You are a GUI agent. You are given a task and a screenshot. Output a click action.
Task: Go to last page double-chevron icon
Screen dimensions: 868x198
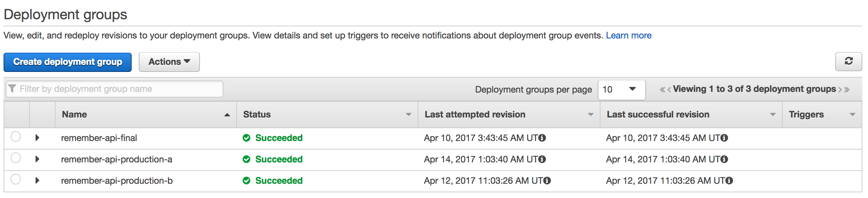click(847, 90)
